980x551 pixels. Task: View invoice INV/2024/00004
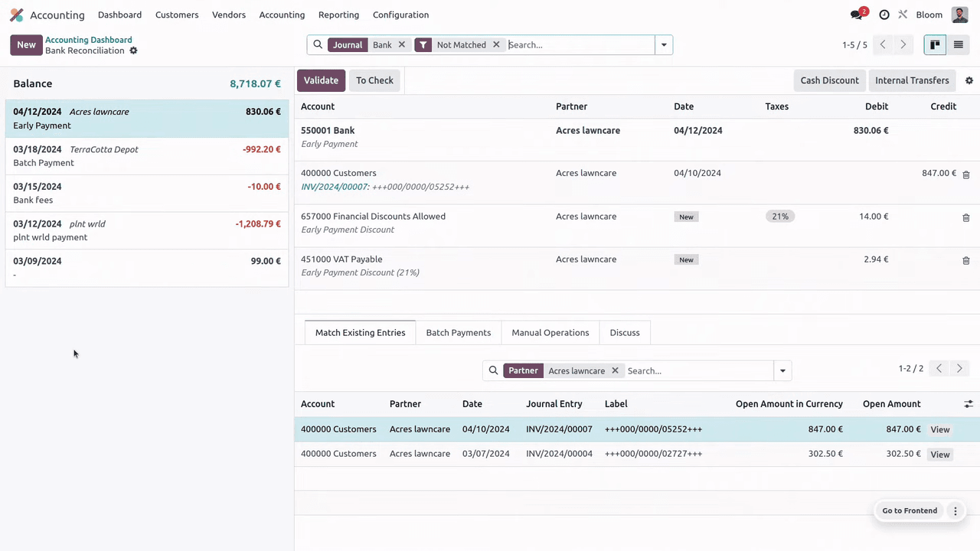pos(939,454)
